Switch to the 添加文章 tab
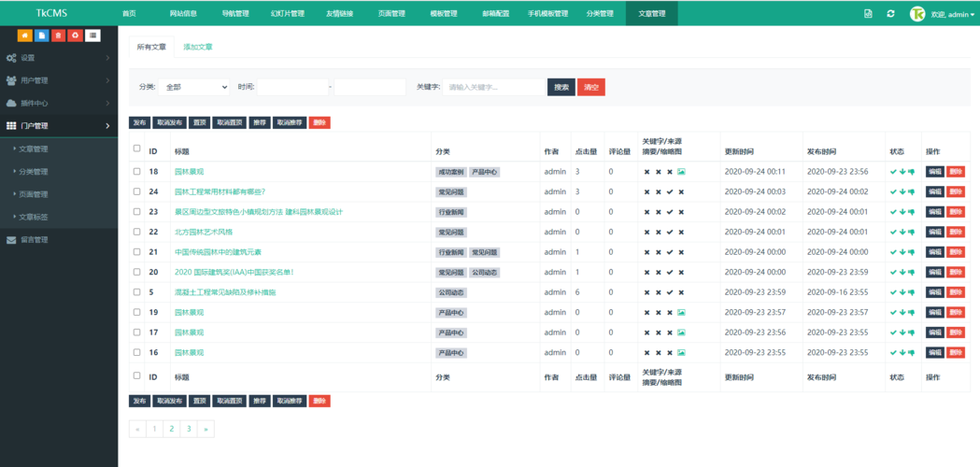 (197, 47)
